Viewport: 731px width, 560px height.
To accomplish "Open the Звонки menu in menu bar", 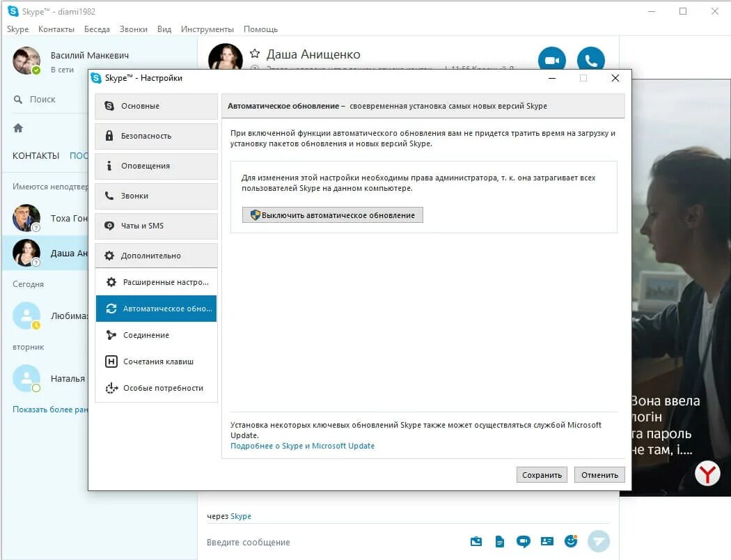I will (x=134, y=29).
